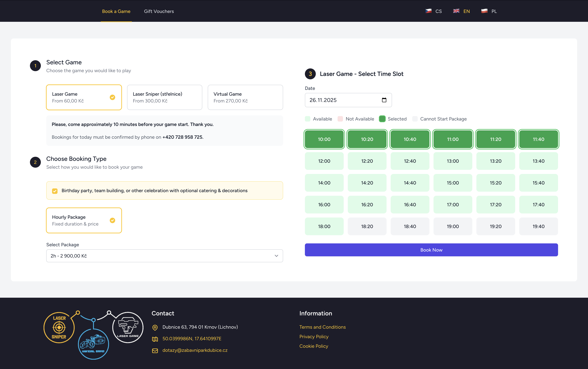Select the 14:00 time slot
Screen dimensions: 588x369
[324, 183]
